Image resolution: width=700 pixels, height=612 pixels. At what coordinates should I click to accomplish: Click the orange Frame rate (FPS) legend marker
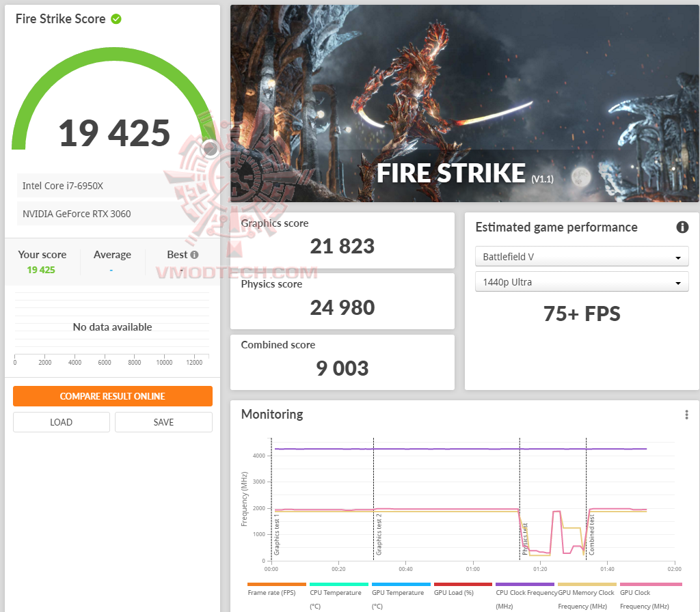(x=276, y=585)
